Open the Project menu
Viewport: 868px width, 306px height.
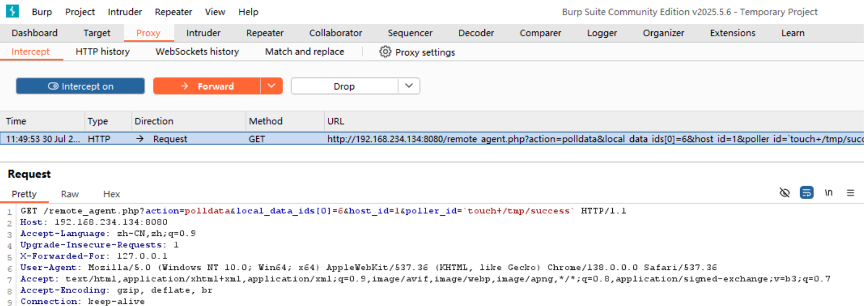(x=80, y=12)
